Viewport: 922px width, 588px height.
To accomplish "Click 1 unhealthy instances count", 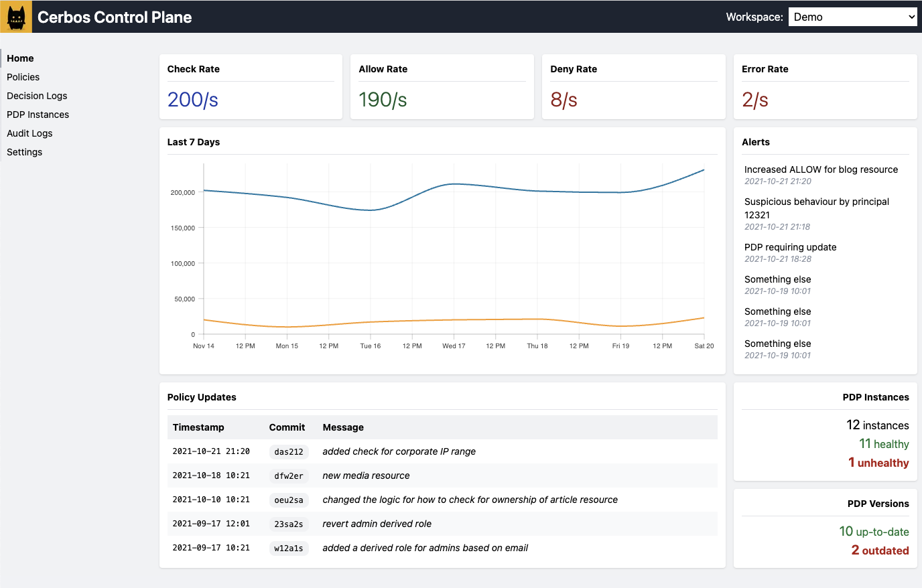I will tap(878, 463).
